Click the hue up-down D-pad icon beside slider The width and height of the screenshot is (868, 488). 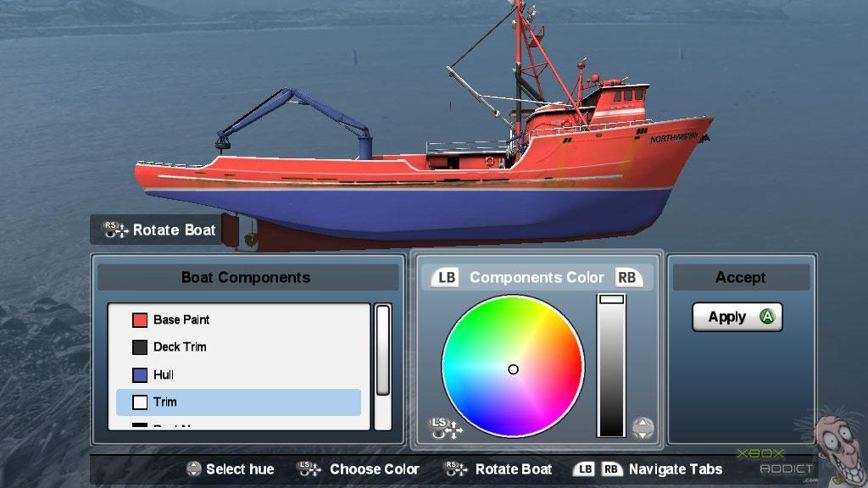pos(643,428)
